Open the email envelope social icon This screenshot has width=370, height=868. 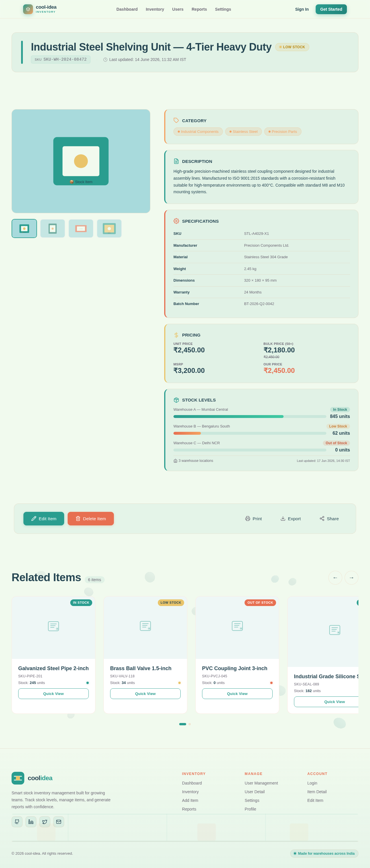(x=59, y=821)
